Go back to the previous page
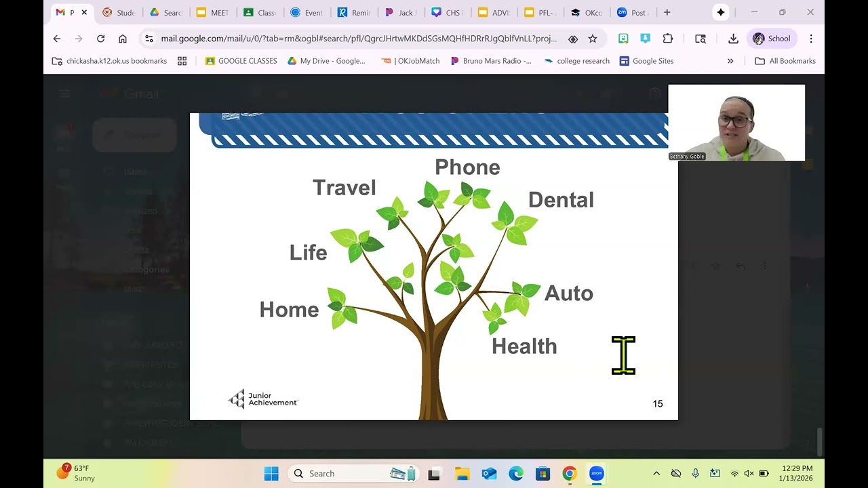 57,39
